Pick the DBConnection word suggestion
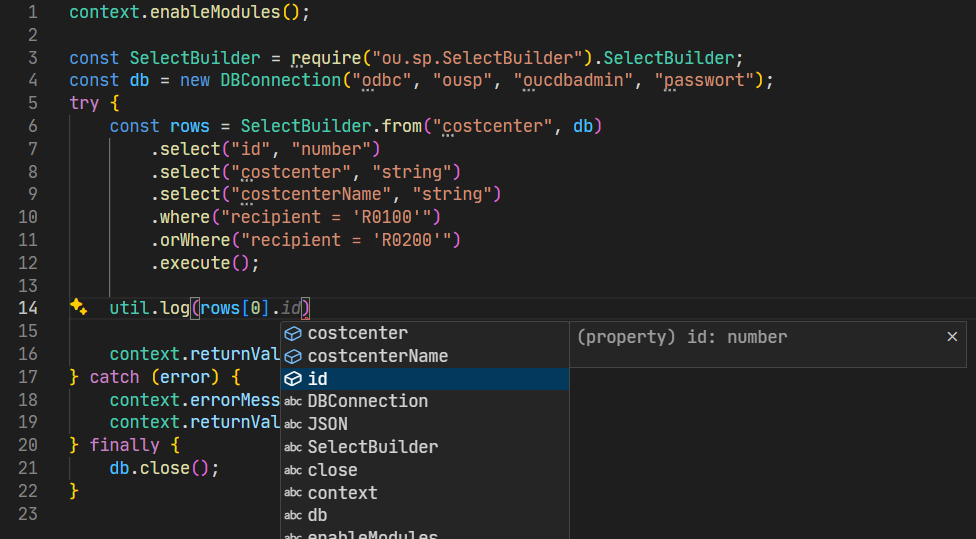Screen dimensions: 976x539 click(x=425, y=401)
